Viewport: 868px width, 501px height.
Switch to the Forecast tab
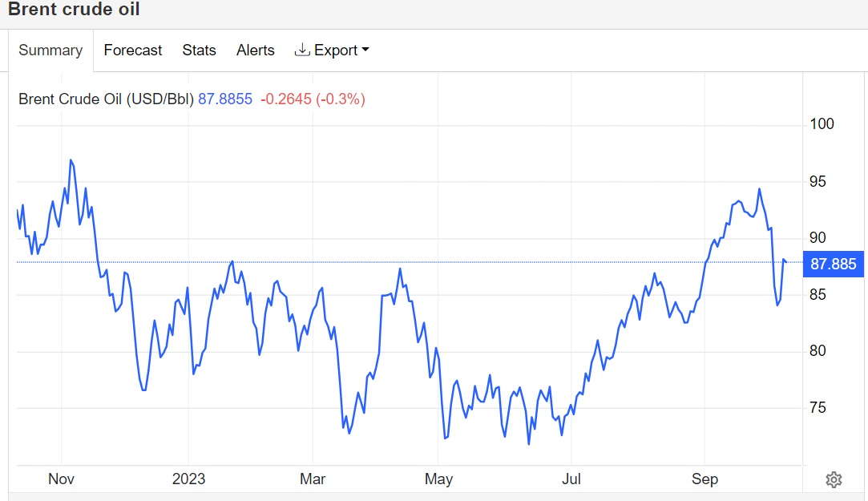(133, 50)
